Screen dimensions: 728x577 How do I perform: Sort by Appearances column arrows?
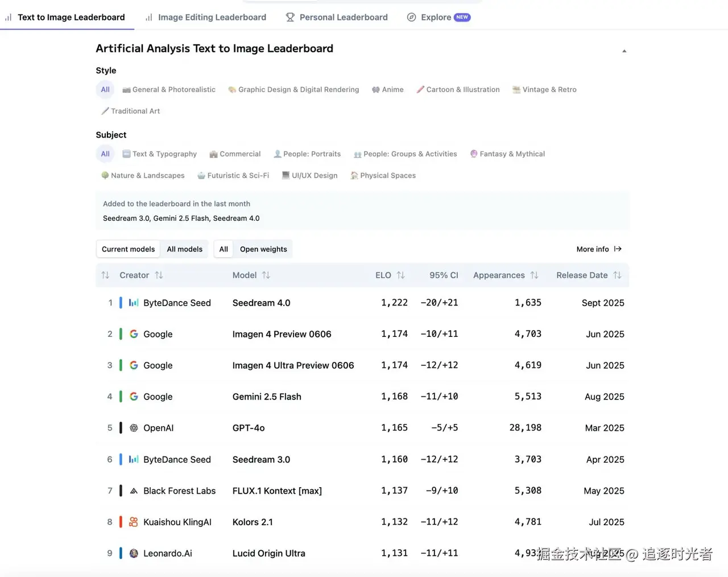[x=534, y=275]
